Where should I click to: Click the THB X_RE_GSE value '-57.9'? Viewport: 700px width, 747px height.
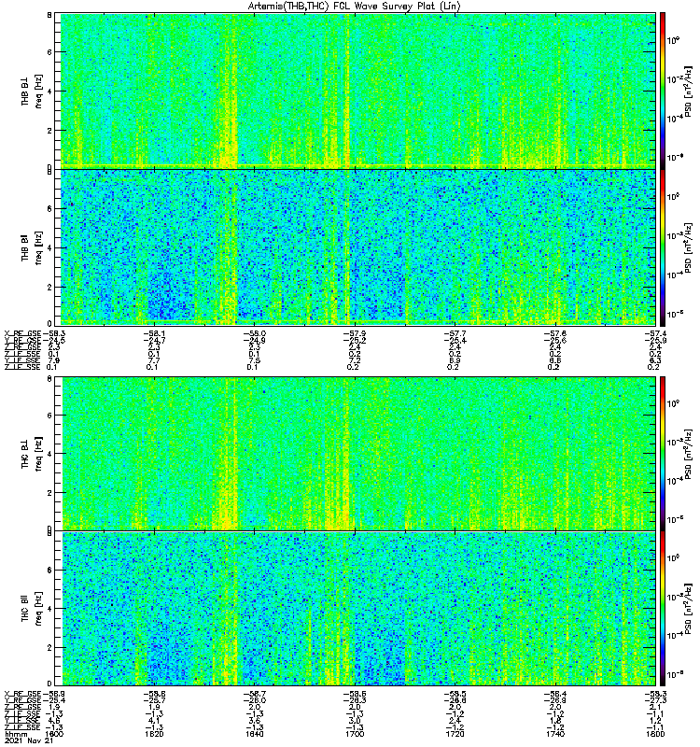tap(355, 334)
